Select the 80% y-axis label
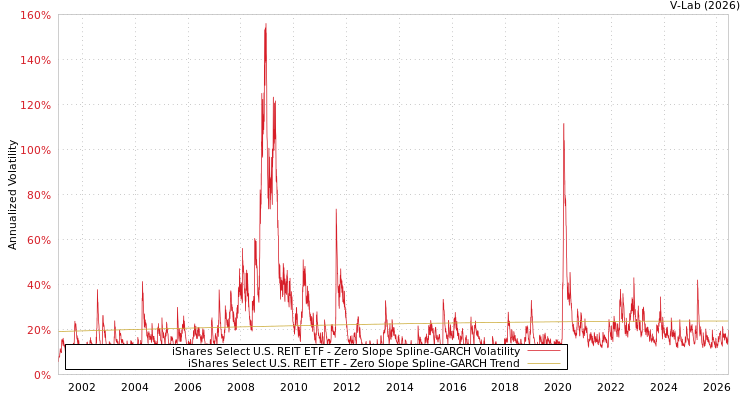The image size is (750, 400). (38, 195)
